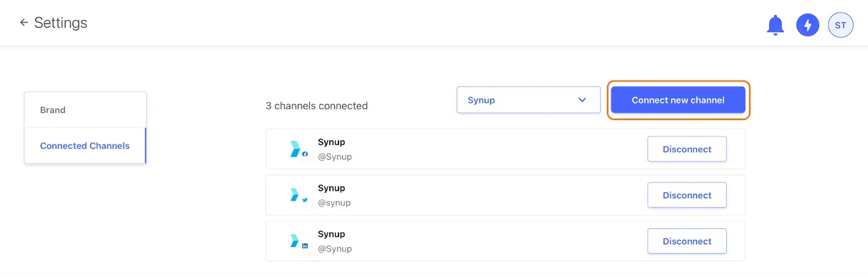
Task: Click the Settings page title
Action: (61, 23)
